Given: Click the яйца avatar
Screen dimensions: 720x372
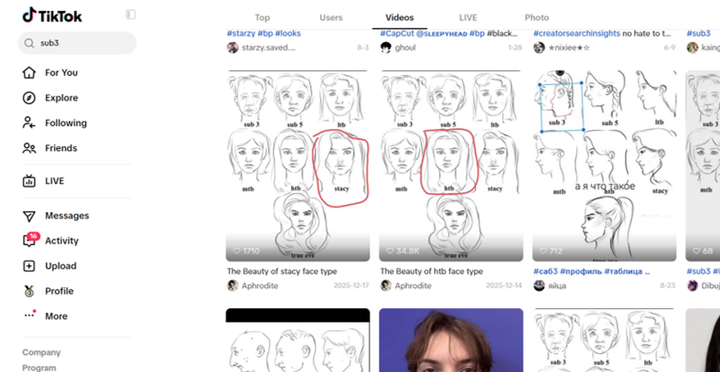Looking at the screenshot, I should [539, 286].
